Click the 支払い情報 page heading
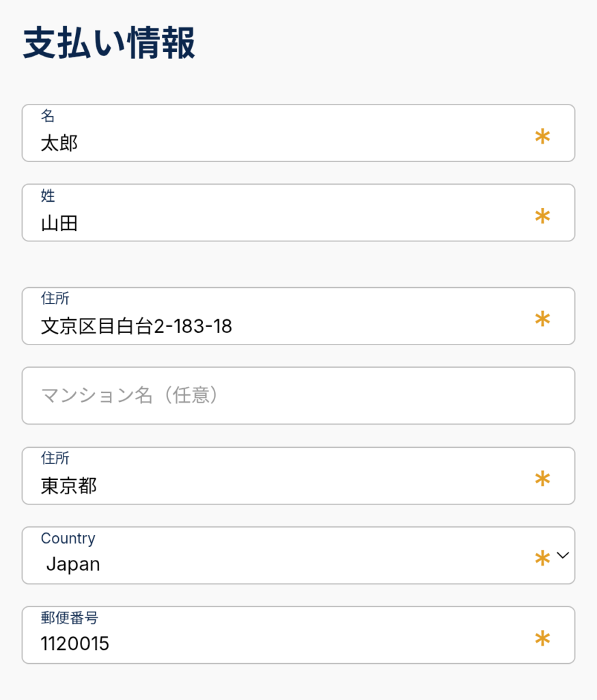 click(x=109, y=44)
